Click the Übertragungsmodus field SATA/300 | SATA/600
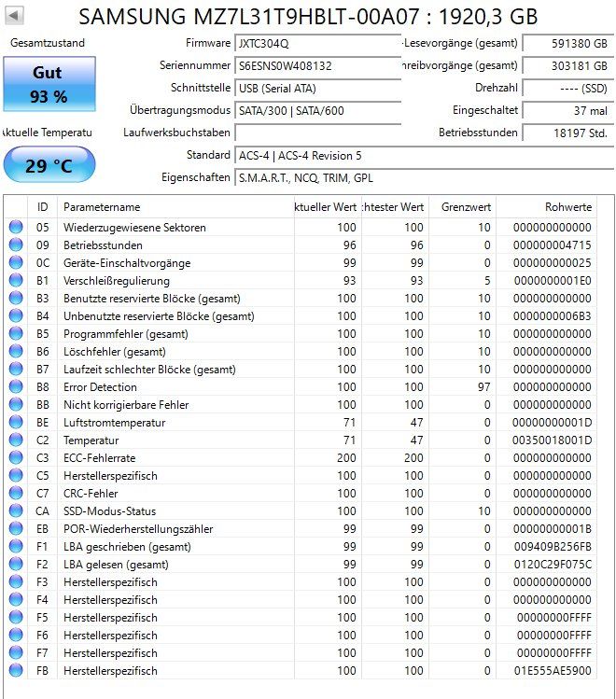 tap(318, 110)
